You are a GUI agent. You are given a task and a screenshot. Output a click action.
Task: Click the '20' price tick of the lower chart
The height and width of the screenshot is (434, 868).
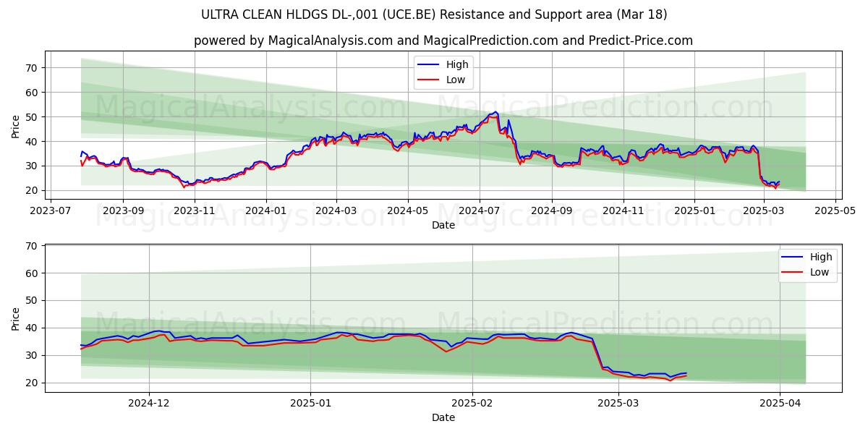[x=33, y=383]
